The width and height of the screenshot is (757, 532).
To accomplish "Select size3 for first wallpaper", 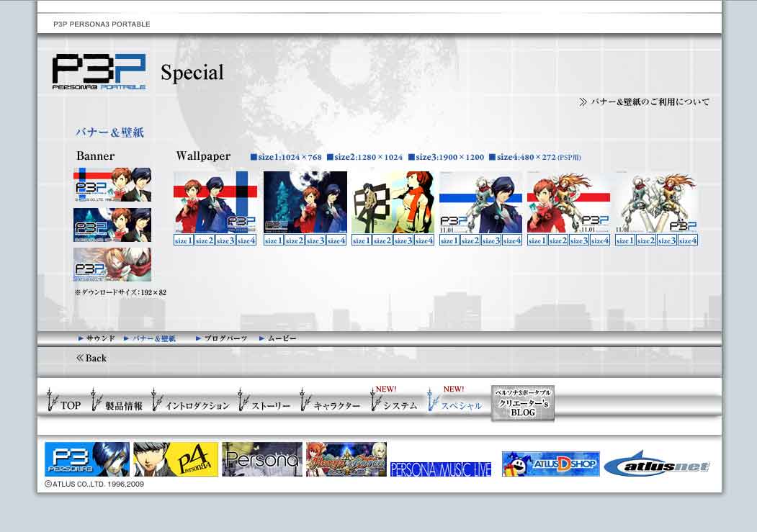I will pos(225,240).
